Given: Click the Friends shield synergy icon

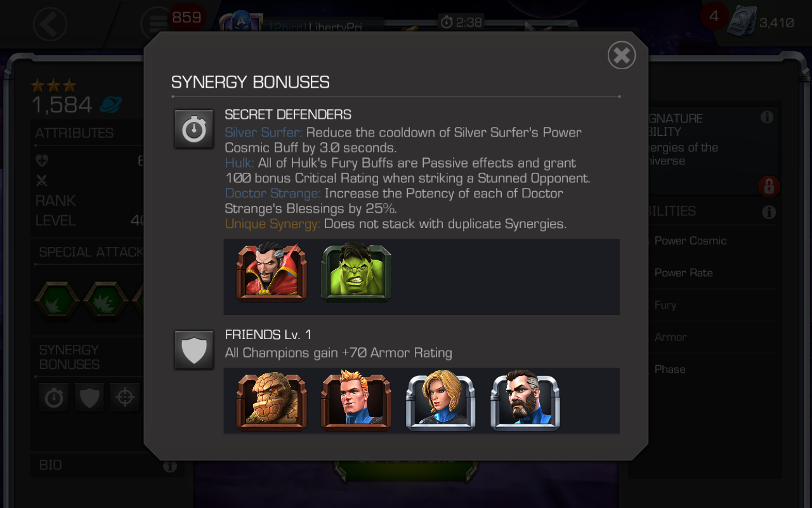Looking at the screenshot, I should 193,349.
